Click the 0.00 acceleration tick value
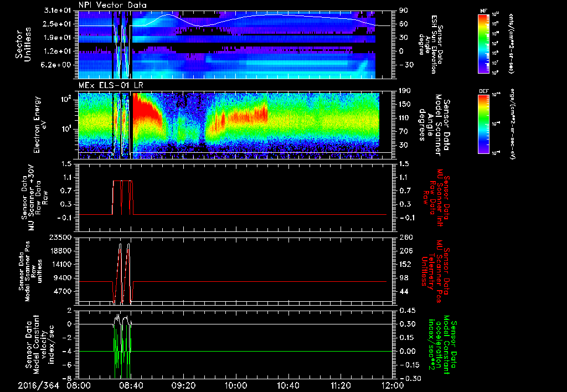Viewport: 567px width, 392px height. coord(407,352)
